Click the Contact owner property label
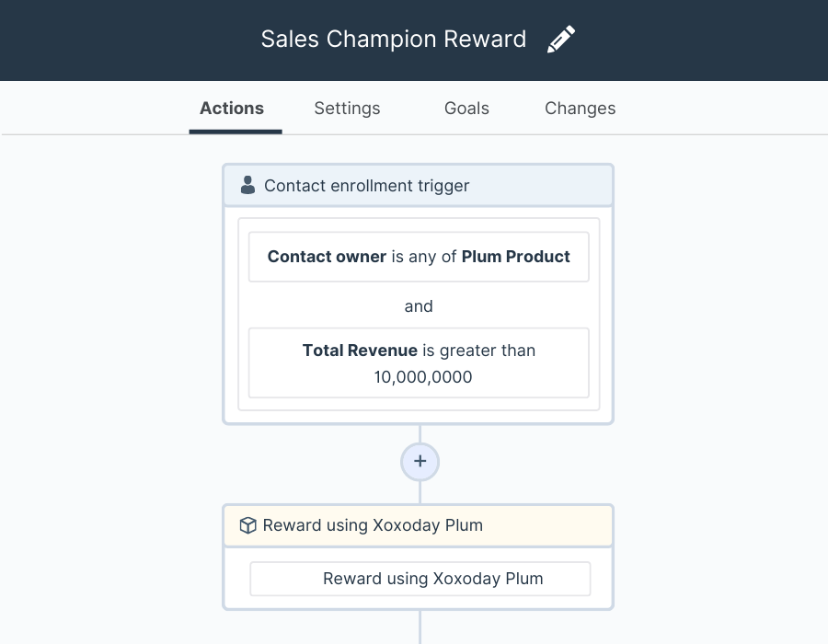The image size is (828, 644). point(327,257)
